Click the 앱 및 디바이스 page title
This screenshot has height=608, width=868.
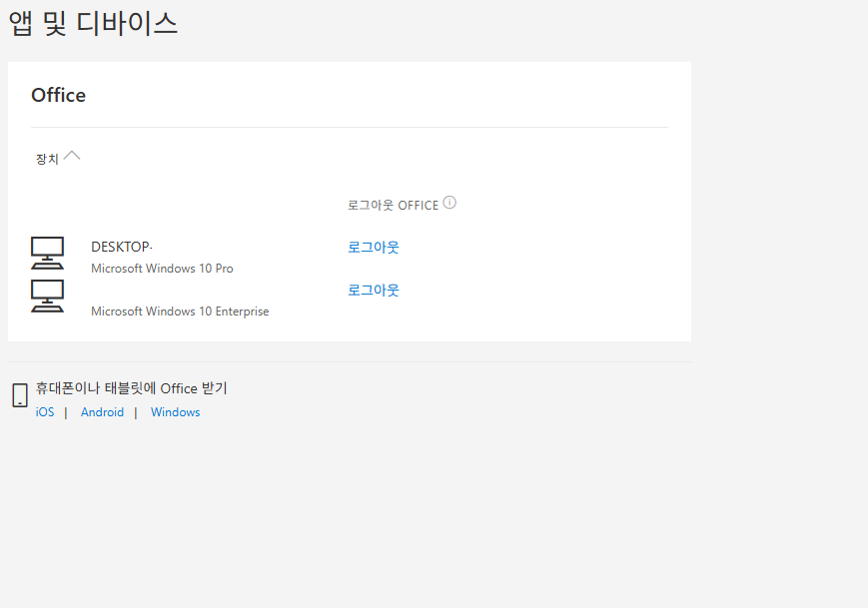point(93,24)
